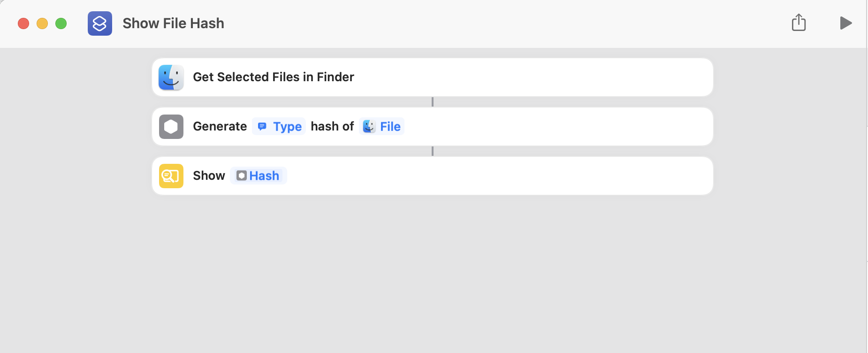Screen dimensions: 868x353
Task: Click the Show label in result action
Action: click(x=209, y=176)
